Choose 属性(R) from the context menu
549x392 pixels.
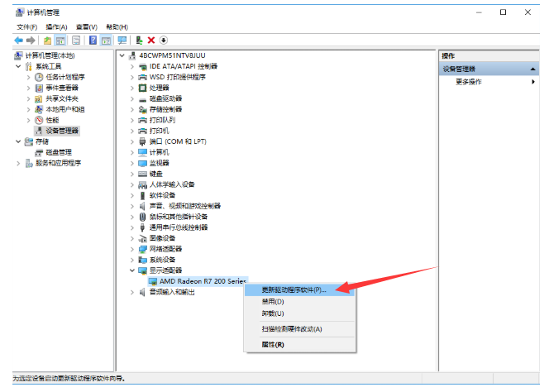point(273,344)
